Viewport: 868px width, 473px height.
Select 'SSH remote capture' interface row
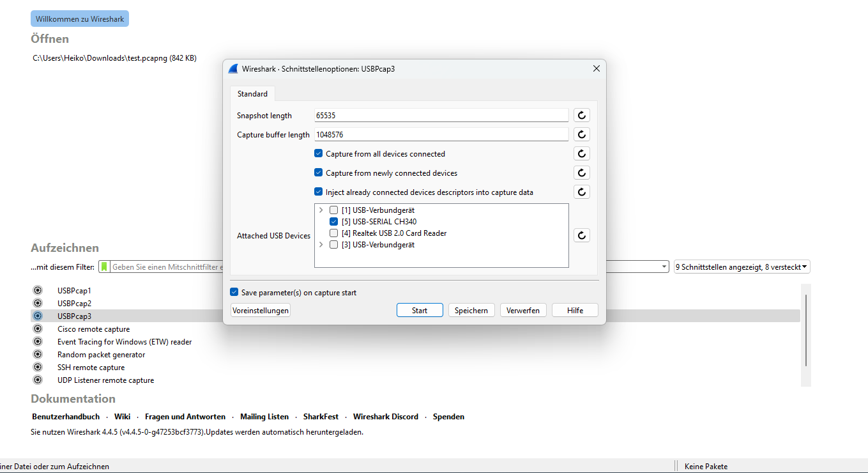(x=415, y=367)
